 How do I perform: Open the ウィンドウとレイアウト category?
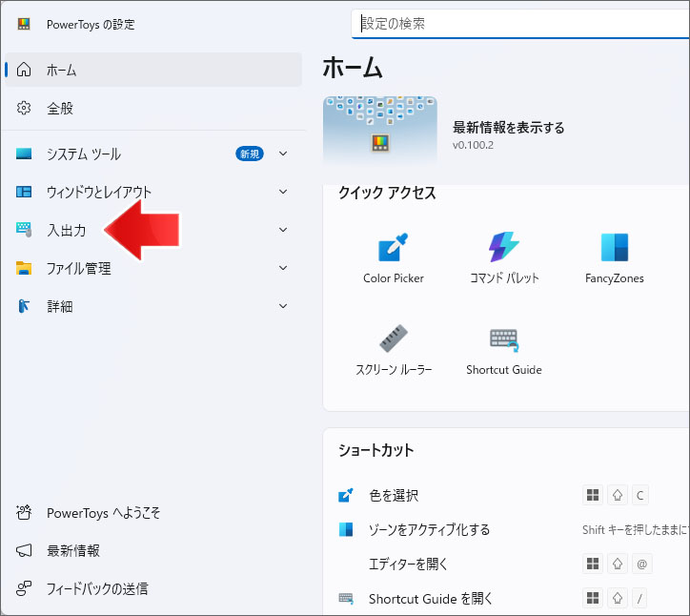pos(153,192)
